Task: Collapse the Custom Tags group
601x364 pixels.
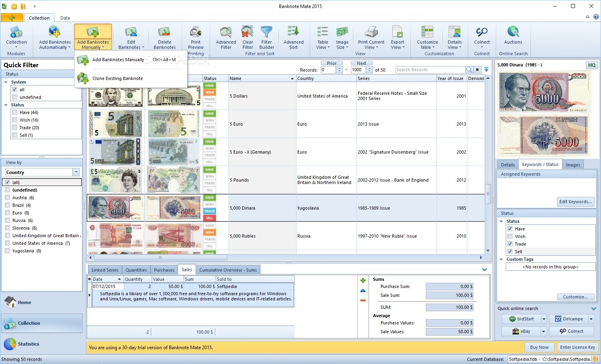Action: 501,259
